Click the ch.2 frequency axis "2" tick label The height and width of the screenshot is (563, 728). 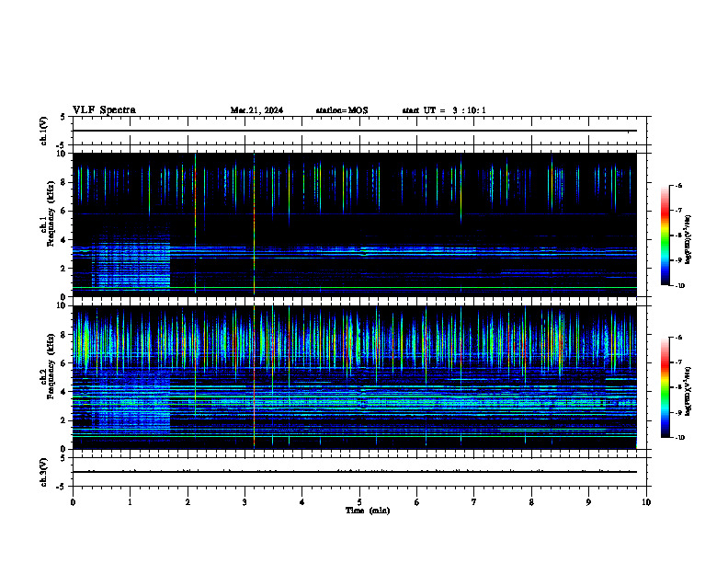click(64, 420)
